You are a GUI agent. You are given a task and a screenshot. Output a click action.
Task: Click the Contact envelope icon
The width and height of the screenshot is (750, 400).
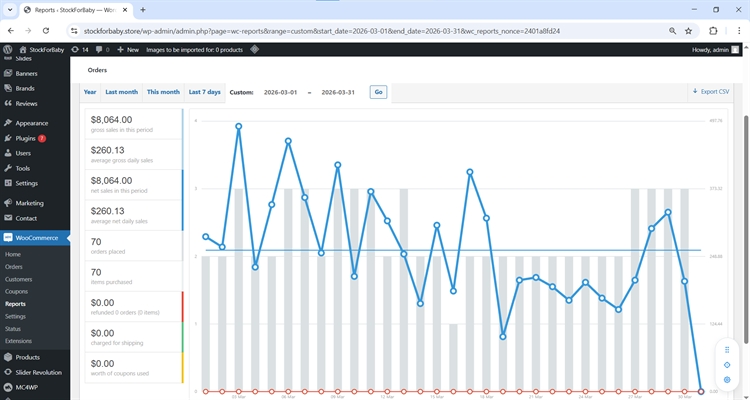[x=7, y=218]
